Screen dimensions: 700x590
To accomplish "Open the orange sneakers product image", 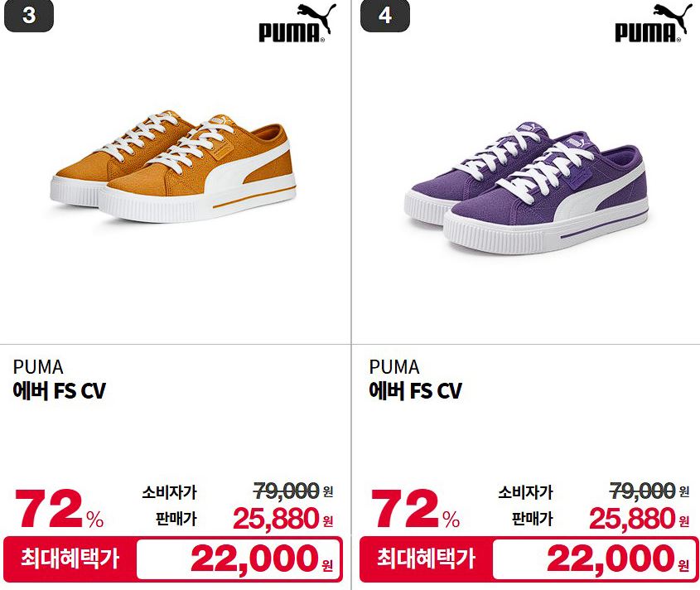I will click(x=173, y=167).
